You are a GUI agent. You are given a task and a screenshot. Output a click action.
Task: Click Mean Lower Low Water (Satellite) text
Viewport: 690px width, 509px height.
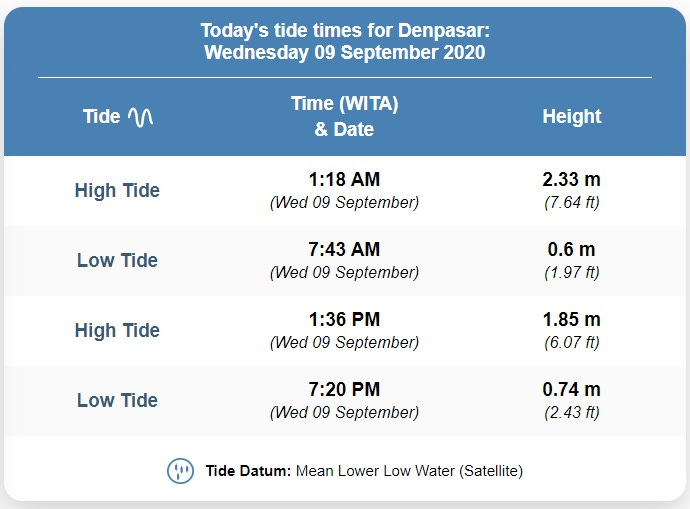coord(409,471)
